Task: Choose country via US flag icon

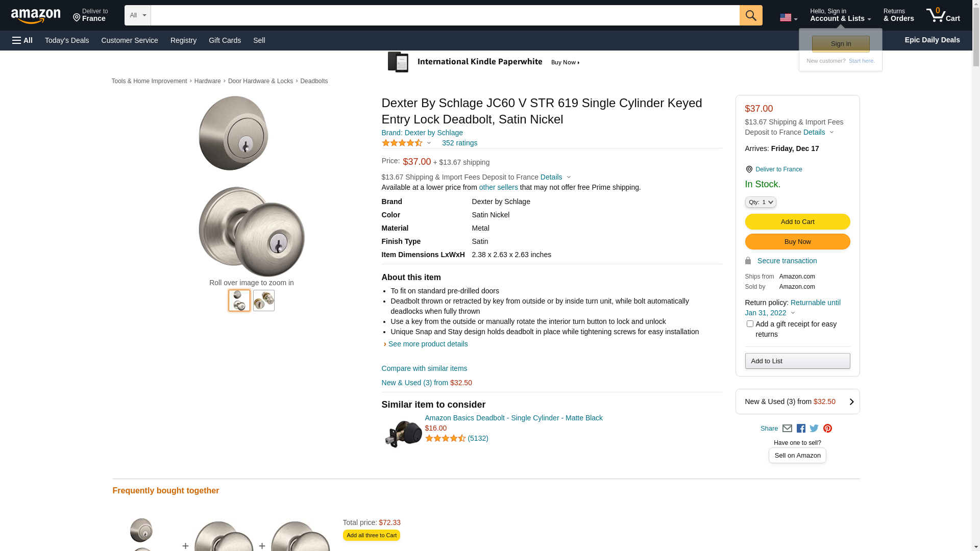Action: [x=788, y=17]
